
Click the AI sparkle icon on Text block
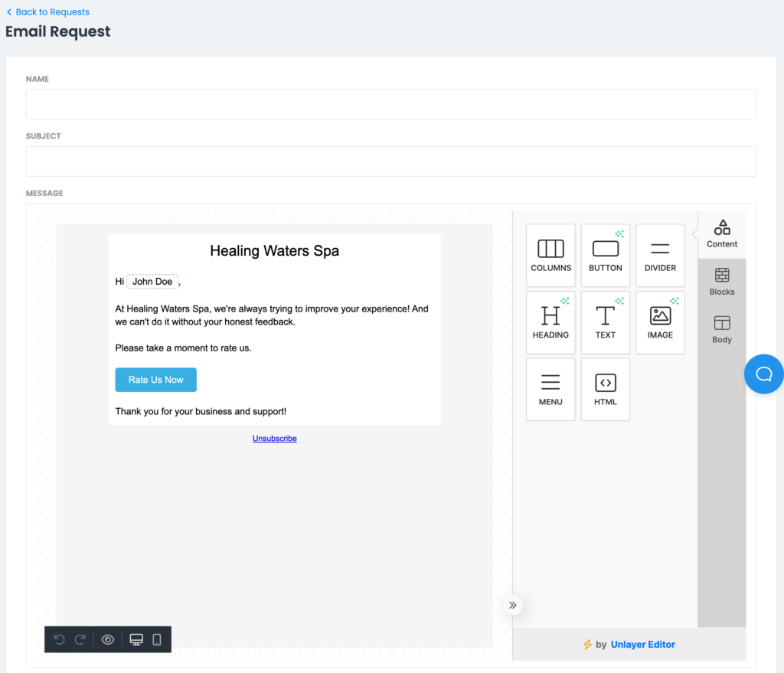point(619,300)
